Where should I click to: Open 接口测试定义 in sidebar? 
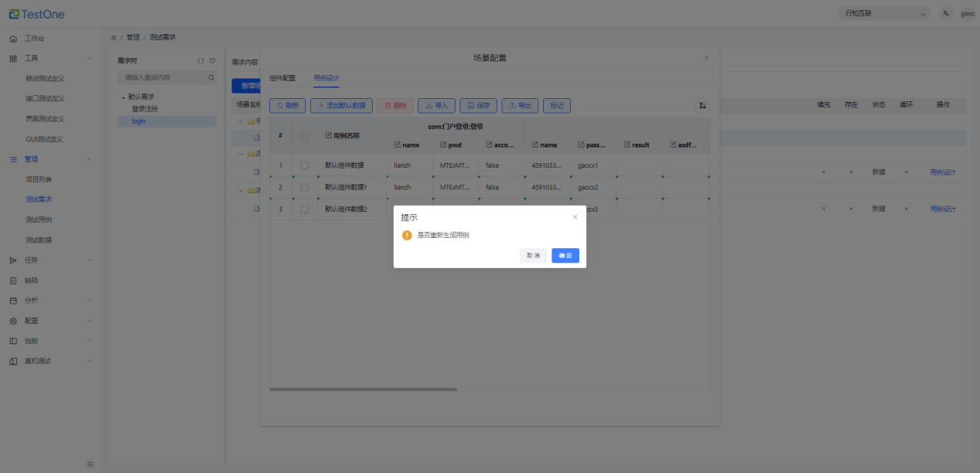(x=45, y=98)
